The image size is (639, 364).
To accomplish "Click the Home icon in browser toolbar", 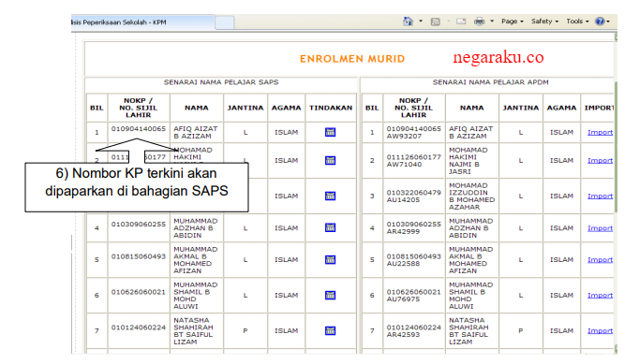I will [x=408, y=22].
